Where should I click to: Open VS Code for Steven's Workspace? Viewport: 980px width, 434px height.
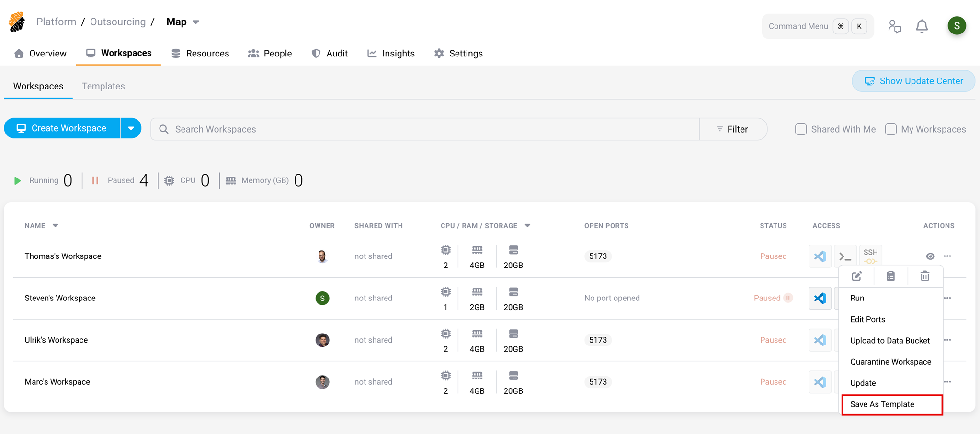820,298
